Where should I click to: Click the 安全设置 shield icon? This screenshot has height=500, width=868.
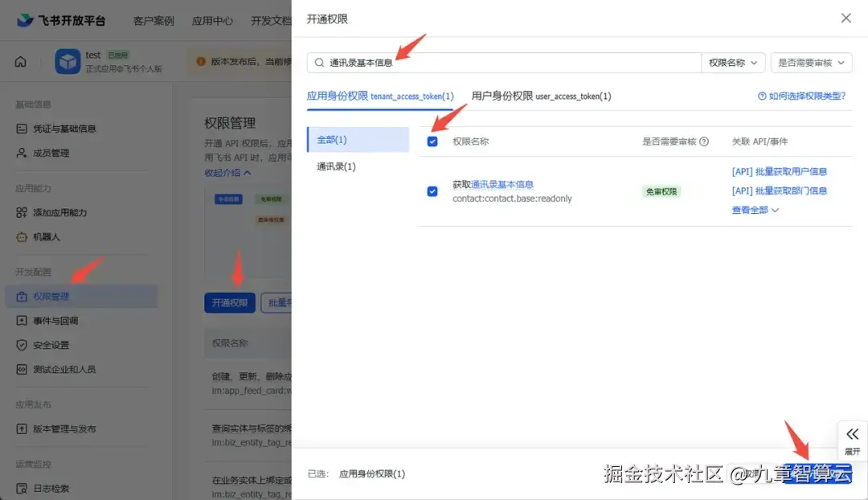(22, 345)
